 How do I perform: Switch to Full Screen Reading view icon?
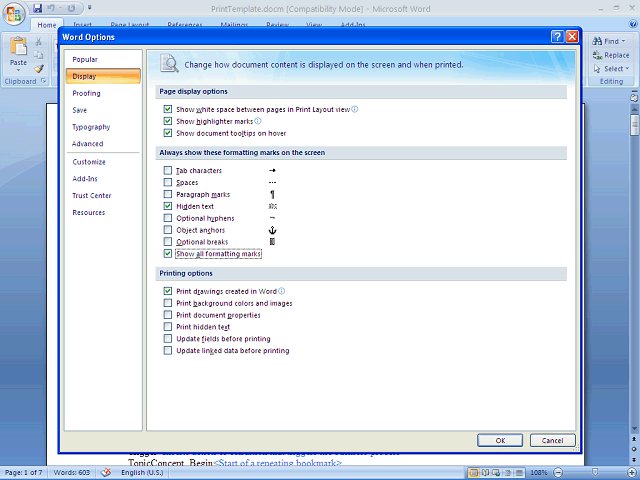click(x=485, y=473)
